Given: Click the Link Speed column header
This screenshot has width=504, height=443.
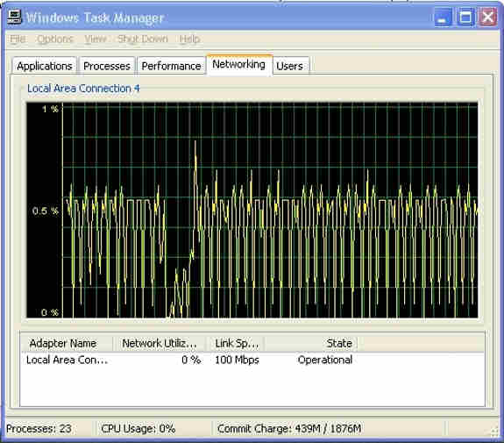Looking at the screenshot, I should point(235,343).
